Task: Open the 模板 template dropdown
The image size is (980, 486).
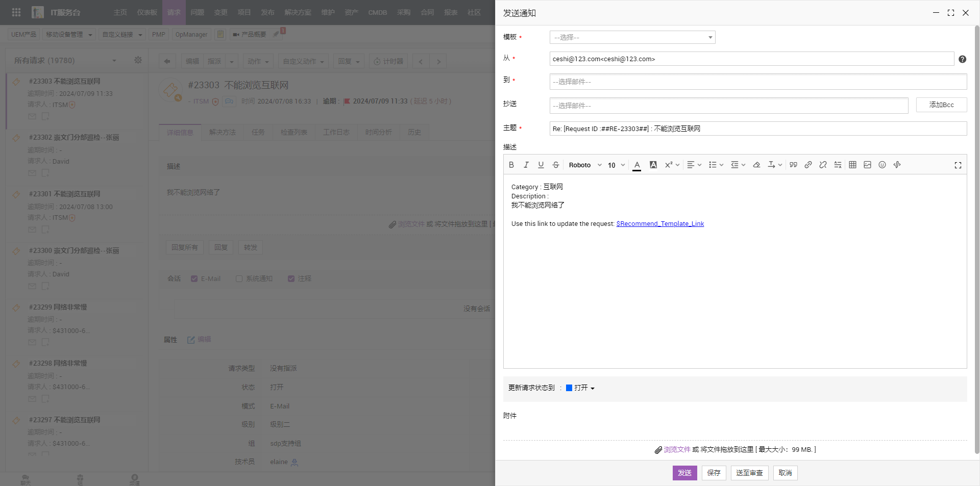Action: (x=632, y=37)
